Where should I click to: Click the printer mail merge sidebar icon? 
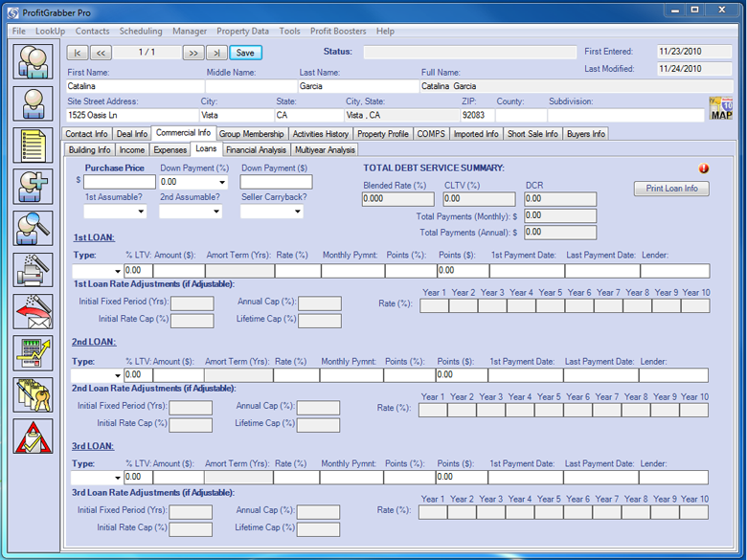pos(33,270)
